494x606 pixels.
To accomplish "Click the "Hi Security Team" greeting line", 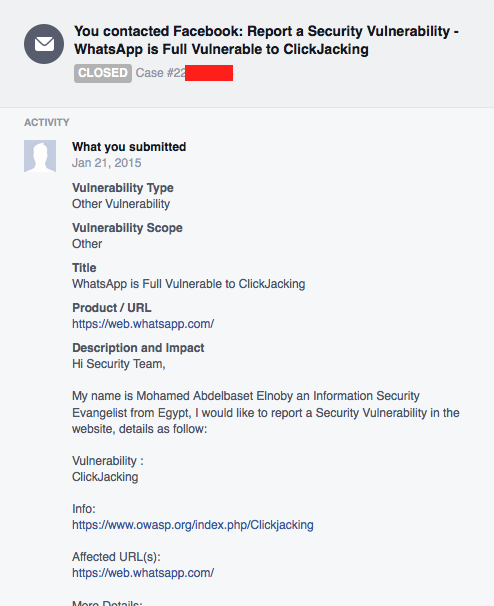I will pos(119,364).
